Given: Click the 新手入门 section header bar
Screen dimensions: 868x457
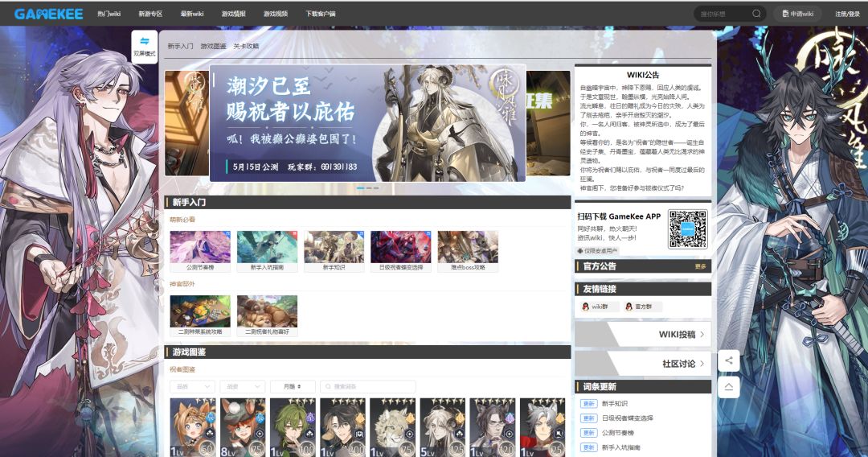Looking at the screenshot, I should [367, 202].
